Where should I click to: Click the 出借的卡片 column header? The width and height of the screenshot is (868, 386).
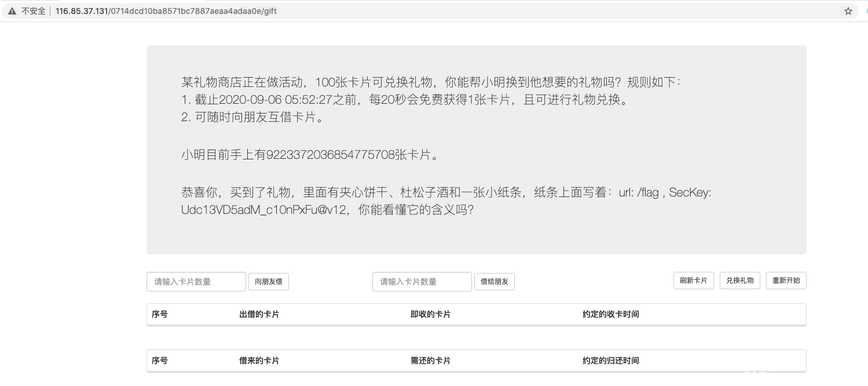[x=259, y=314]
